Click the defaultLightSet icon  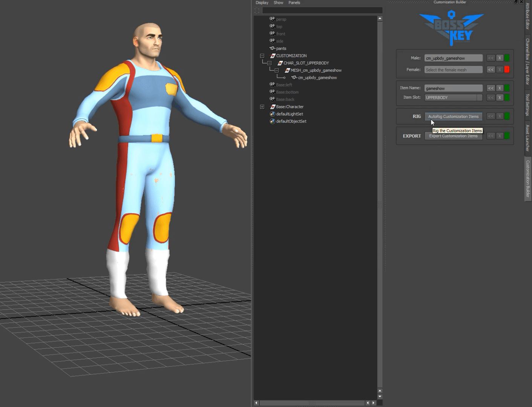pos(272,114)
